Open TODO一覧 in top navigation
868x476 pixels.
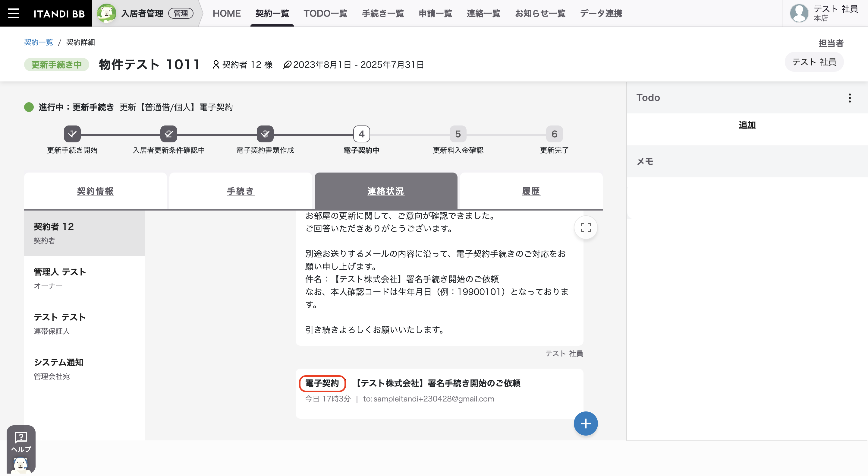325,14
